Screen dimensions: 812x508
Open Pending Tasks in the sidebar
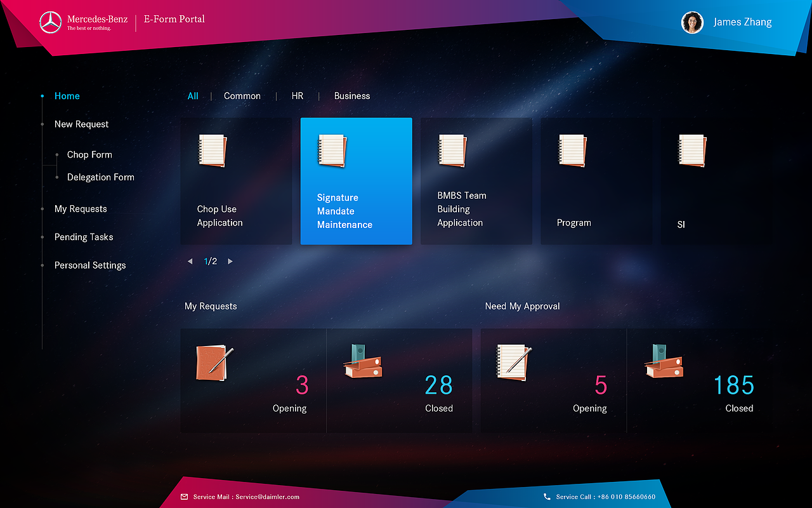84,237
